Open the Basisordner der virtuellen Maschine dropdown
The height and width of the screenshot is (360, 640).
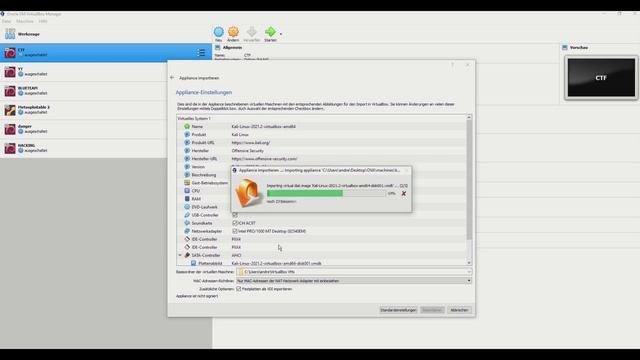[x=469, y=272]
